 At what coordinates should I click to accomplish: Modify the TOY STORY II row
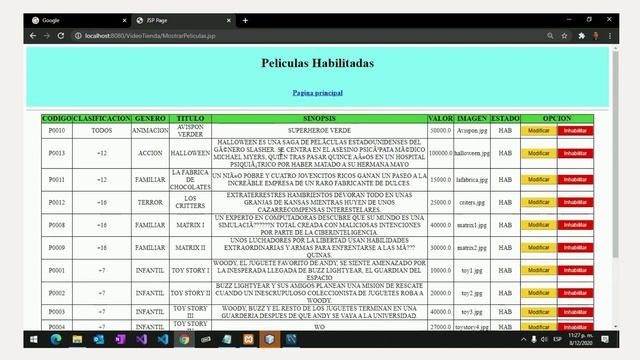click(x=538, y=293)
